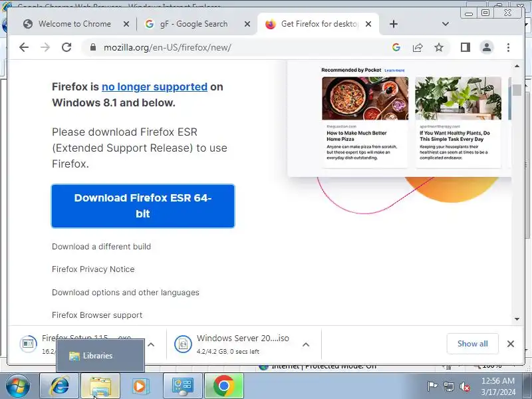Click the Firefox Setup download file icon
532x399 pixels.
(28, 344)
